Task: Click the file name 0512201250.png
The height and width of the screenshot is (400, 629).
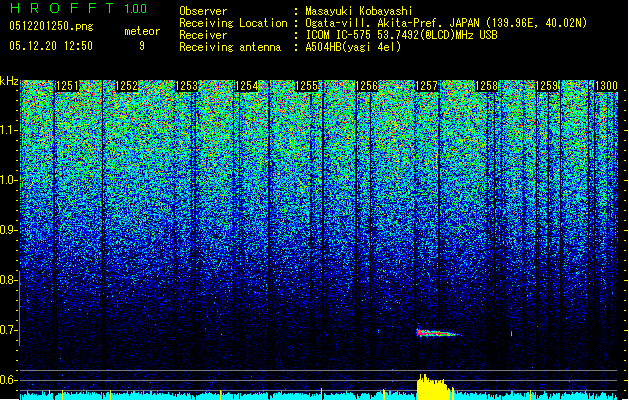Action: pos(51,26)
